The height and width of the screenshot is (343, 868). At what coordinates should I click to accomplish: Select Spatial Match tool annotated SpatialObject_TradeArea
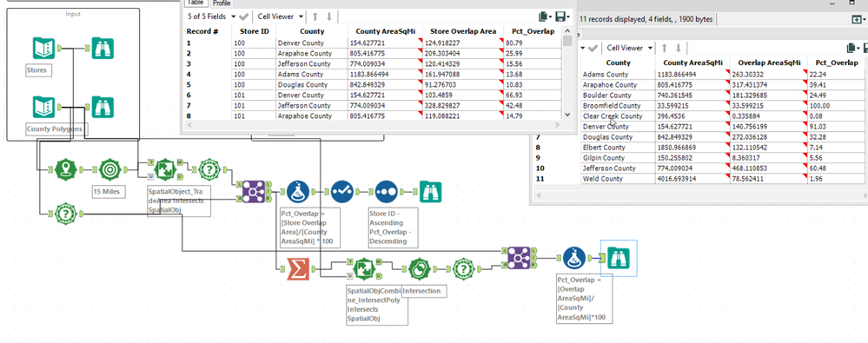pyautogui.click(x=164, y=169)
